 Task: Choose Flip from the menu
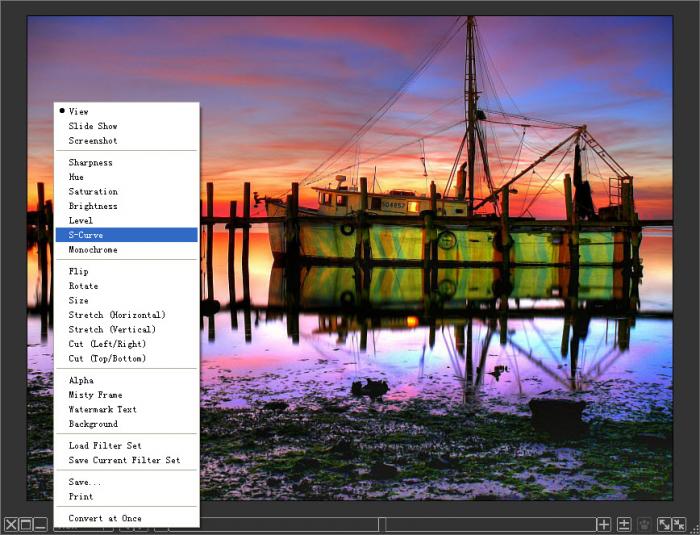coord(126,272)
